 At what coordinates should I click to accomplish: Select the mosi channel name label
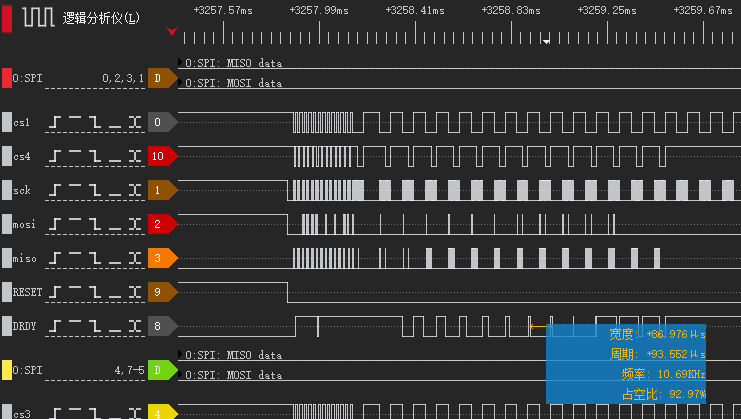click(x=24, y=224)
